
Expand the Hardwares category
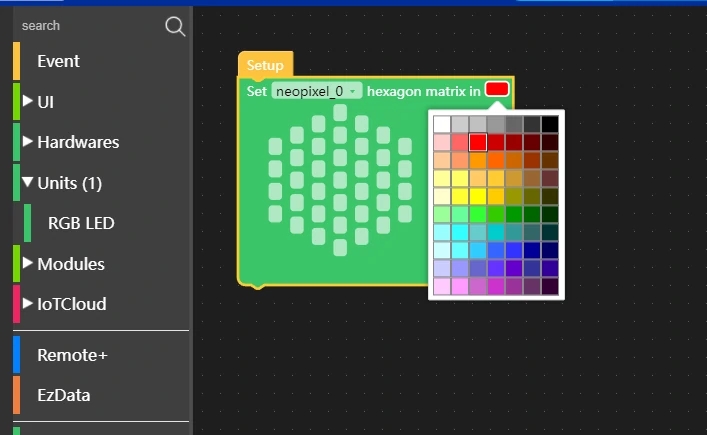(x=77, y=142)
